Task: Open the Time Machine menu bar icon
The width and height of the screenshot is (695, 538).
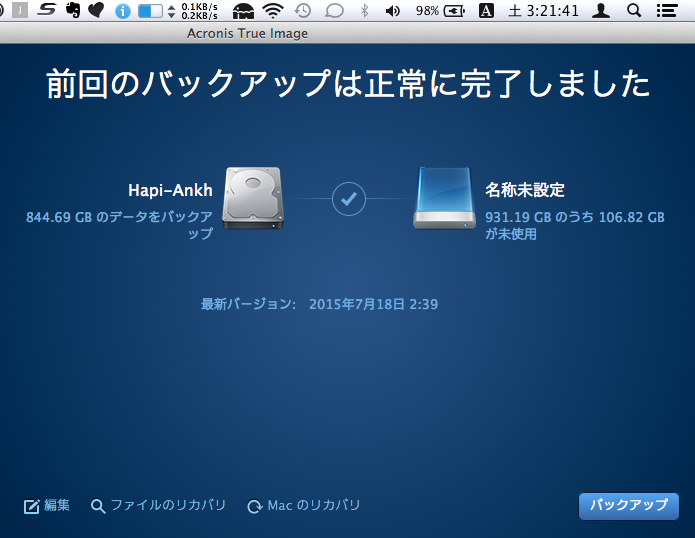Action: pos(303,10)
